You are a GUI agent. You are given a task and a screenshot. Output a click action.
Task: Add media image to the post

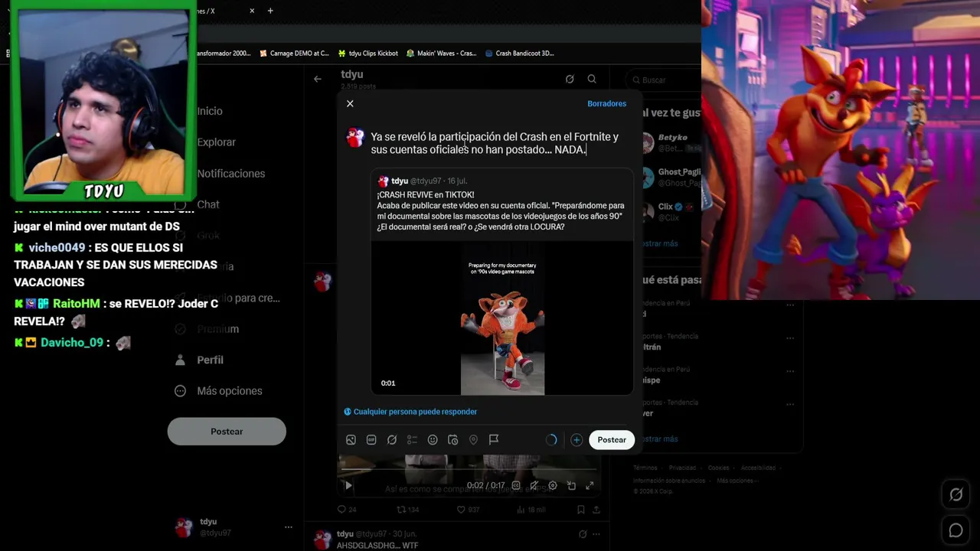point(351,440)
